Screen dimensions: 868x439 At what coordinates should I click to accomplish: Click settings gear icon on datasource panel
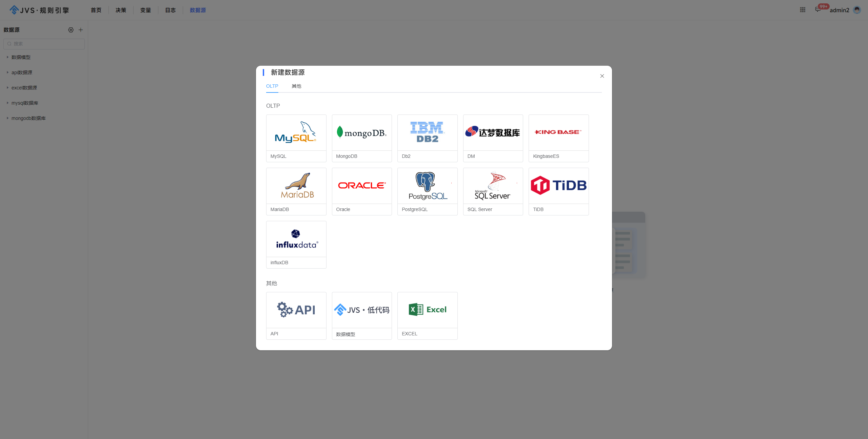[70, 30]
